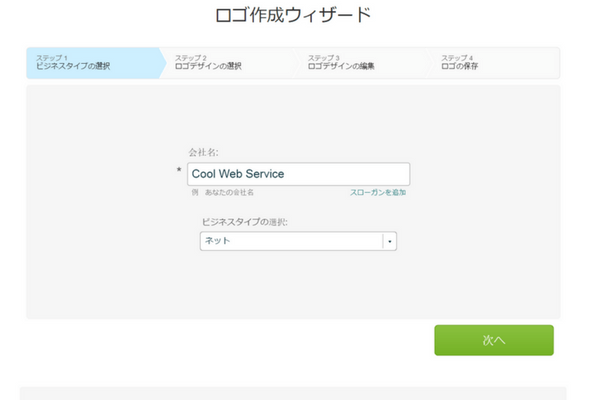
Task: Go to step 2 ロゴデザインの選択
Action: pos(230,63)
